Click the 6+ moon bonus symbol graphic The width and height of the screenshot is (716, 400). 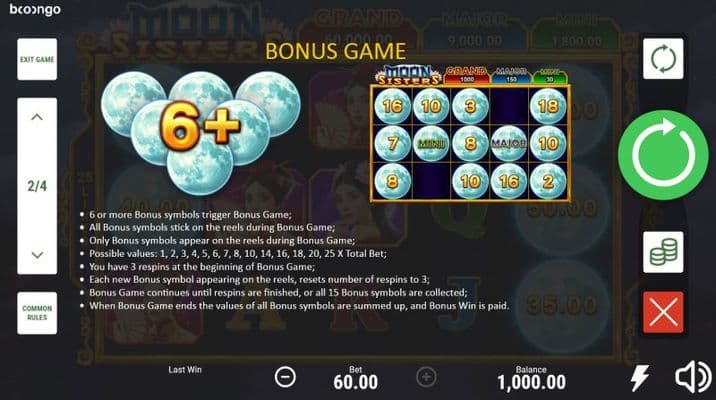[200, 132]
